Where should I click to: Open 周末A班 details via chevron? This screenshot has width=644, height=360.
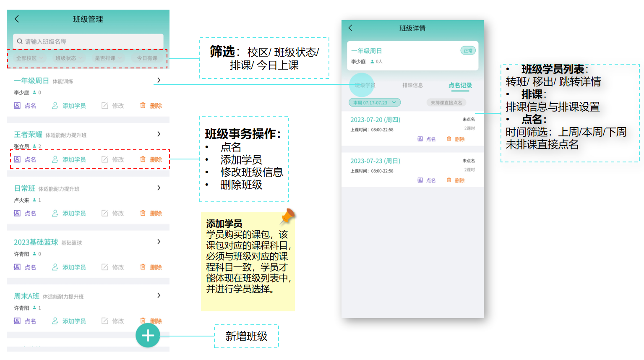(159, 295)
